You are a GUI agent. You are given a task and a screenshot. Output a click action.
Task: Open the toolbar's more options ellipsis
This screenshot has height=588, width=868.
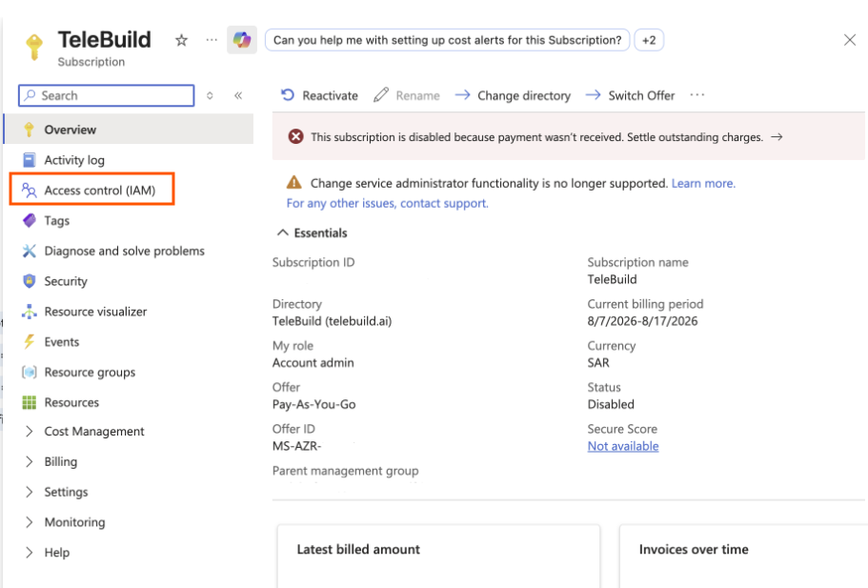tap(697, 94)
